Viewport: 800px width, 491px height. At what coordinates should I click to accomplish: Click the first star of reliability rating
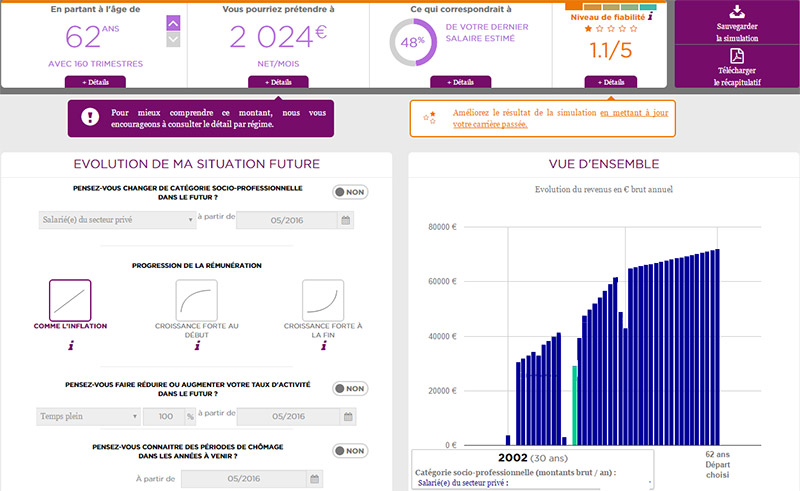pyautogui.click(x=588, y=29)
